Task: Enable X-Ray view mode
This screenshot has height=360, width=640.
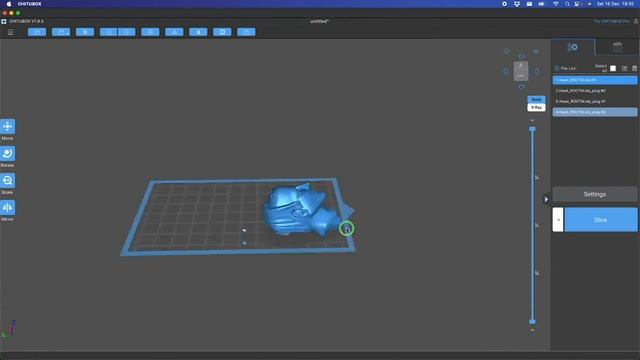Action: point(536,107)
